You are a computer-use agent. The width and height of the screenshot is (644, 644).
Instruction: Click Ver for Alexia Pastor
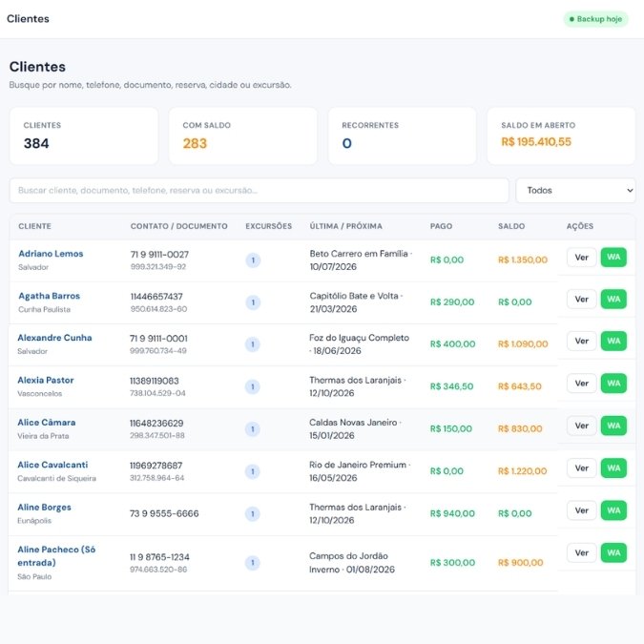pyautogui.click(x=582, y=384)
